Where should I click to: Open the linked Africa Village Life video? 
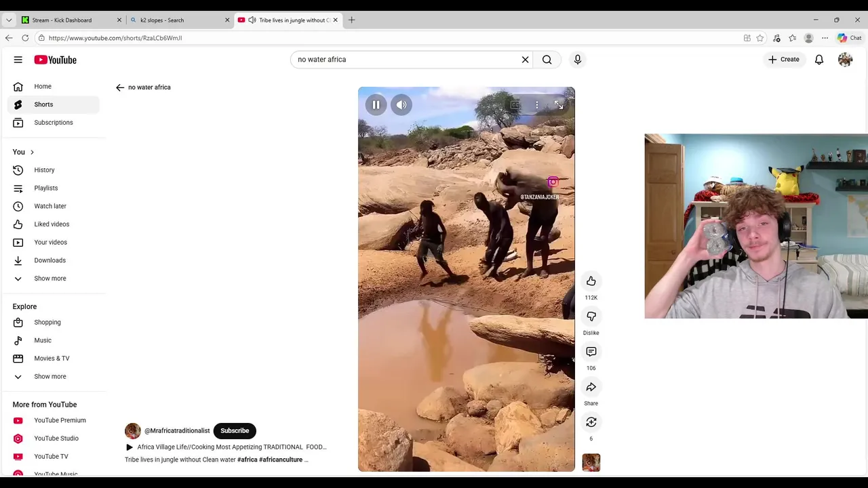226,447
